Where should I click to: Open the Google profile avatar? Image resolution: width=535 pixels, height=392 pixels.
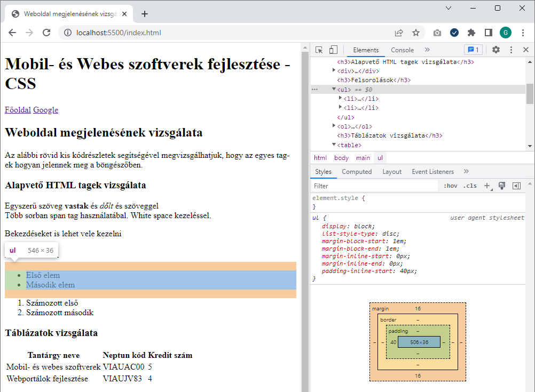506,33
